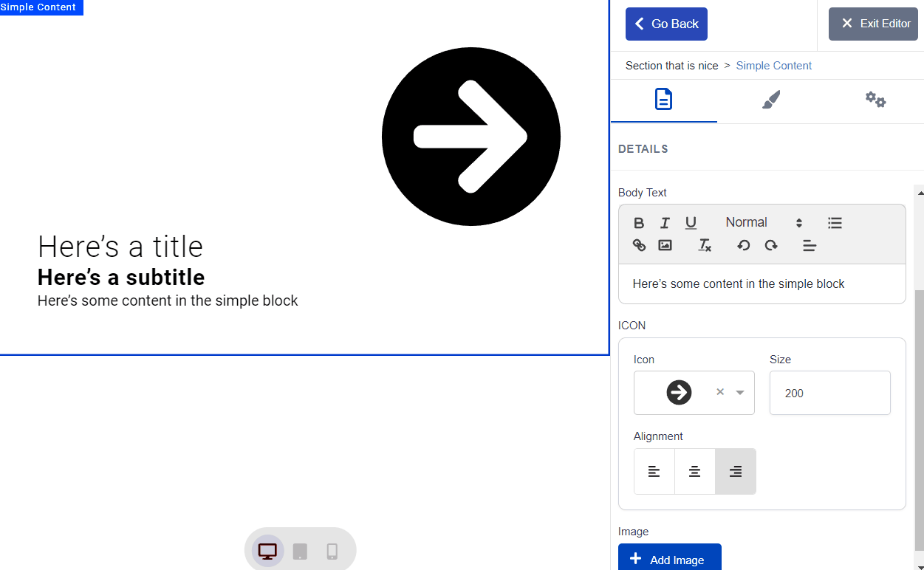Set icon alignment to left
The width and height of the screenshot is (924, 570).
click(x=654, y=471)
